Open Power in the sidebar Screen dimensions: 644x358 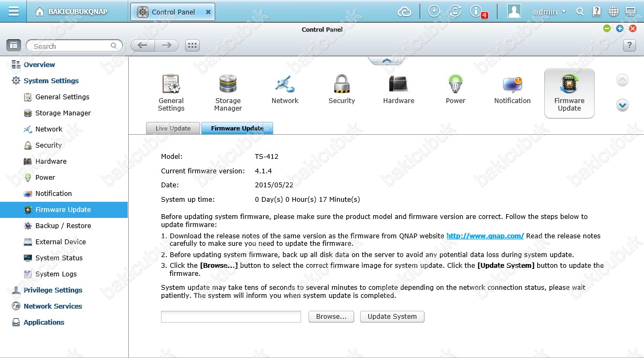pyautogui.click(x=45, y=177)
